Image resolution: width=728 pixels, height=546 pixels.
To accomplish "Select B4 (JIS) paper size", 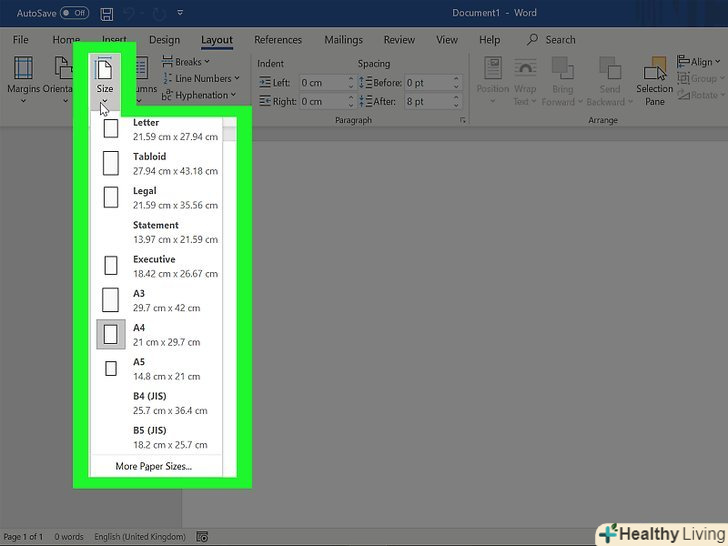I will click(156, 403).
